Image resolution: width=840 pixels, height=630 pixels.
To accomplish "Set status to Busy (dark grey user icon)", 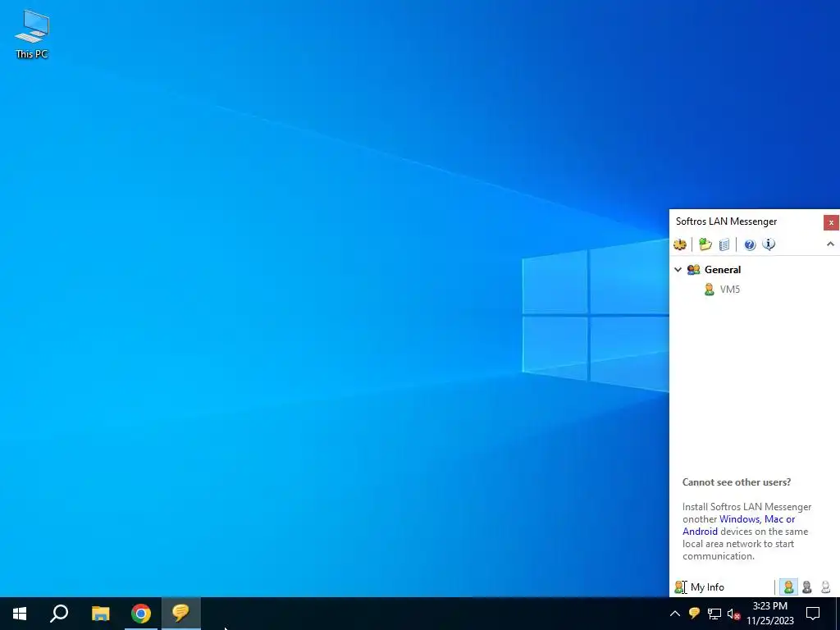I will (807, 587).
